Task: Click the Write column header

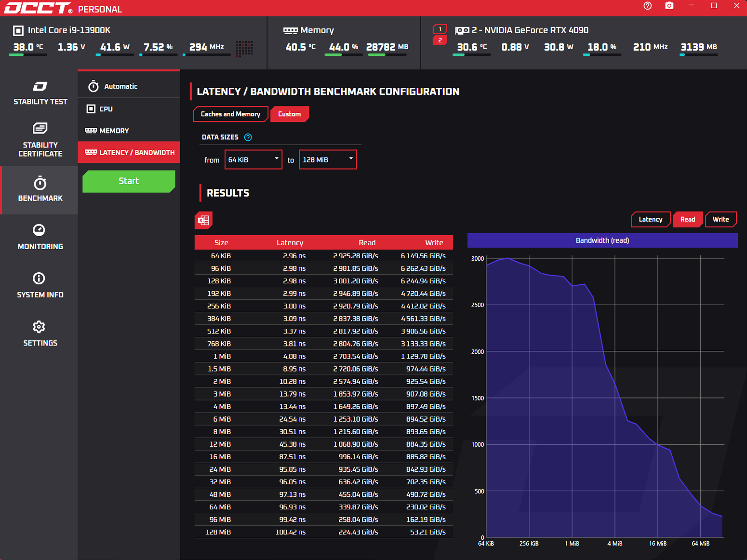Action: (434, 242)
